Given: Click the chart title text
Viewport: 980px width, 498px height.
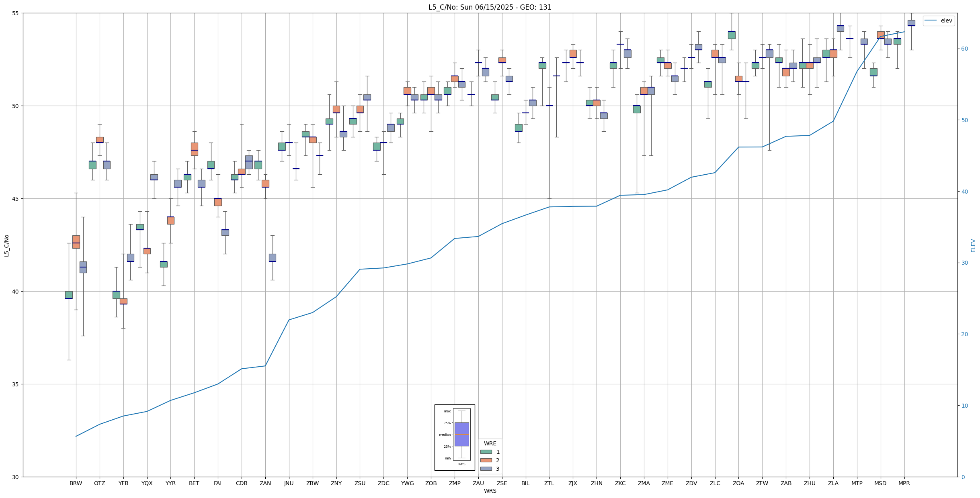Looking at the screenshot, I should (490, 7).
